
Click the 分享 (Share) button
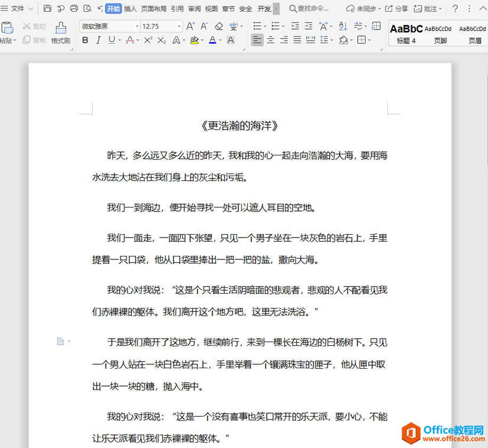point(396,9)
